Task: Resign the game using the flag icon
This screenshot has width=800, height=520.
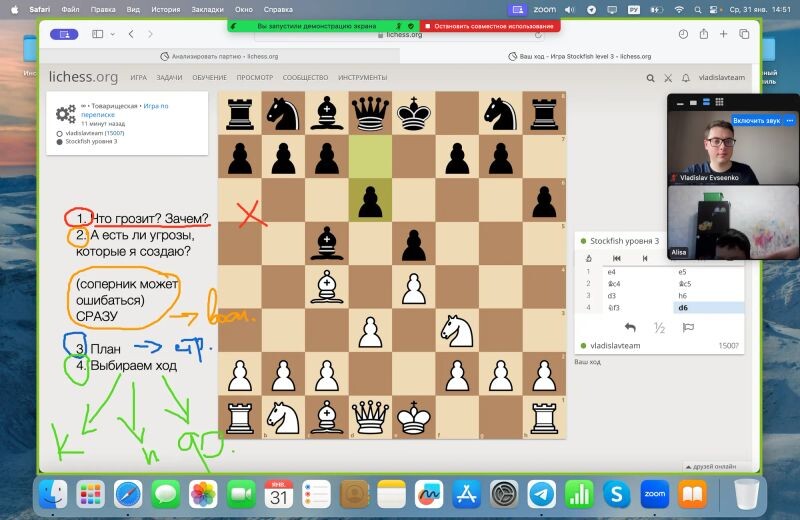Action: pyautogui.click(x=688, y=327)
